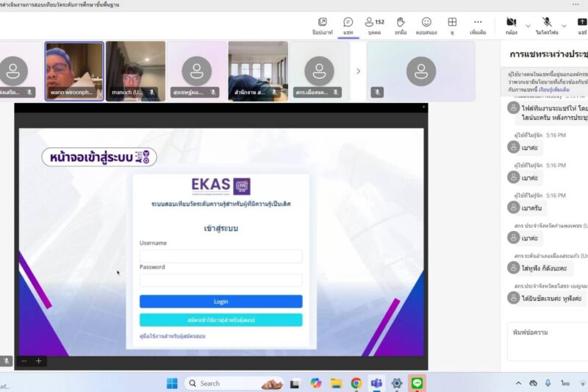Screen dimensions: 588x392
Task: Click the Username input field
Action: click(x=221, y=256)
